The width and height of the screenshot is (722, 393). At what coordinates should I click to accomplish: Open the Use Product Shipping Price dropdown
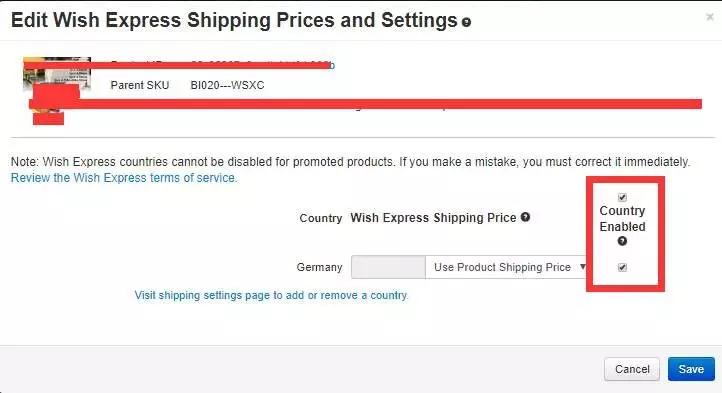click(x=507, y=267)
